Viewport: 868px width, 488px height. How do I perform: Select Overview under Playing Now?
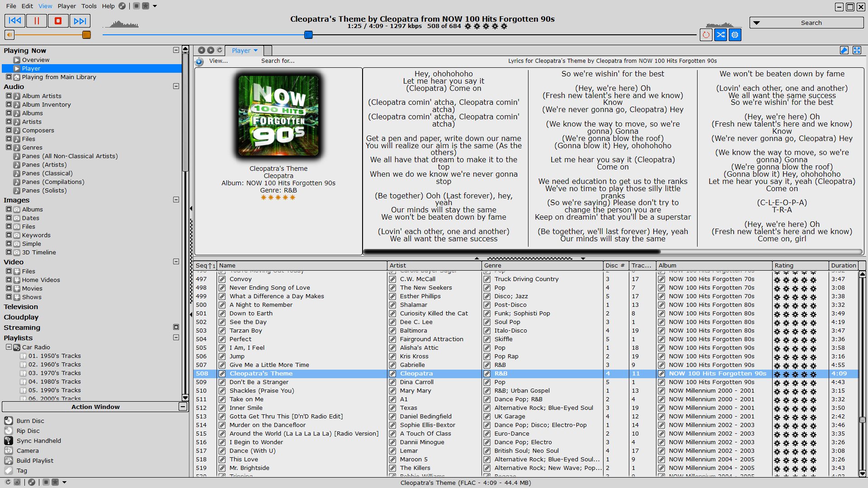[36, 60]
